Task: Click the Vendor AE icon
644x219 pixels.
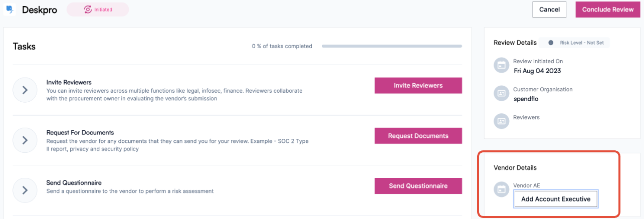Action: click(x=501, y=189)
